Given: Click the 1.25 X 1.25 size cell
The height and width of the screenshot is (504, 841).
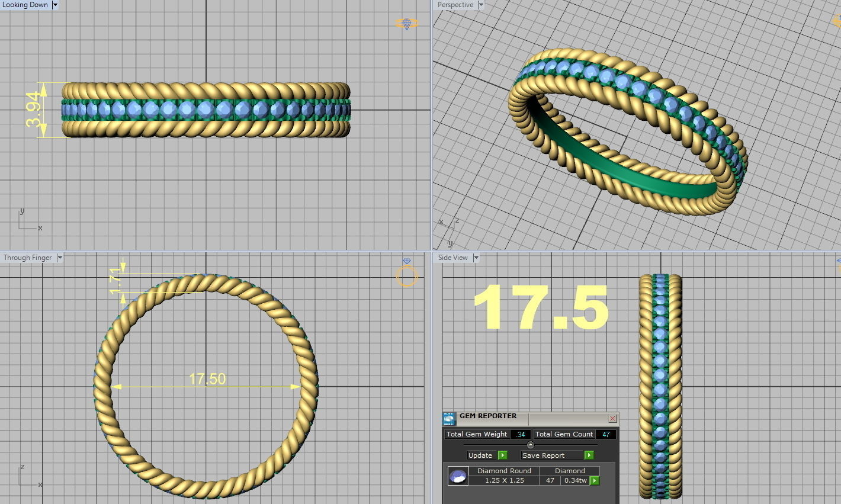Looking at the screenshot, I should (505, 480).
